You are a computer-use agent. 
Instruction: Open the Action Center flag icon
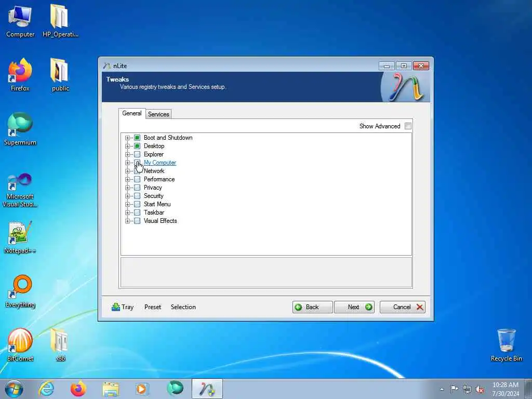454,389
